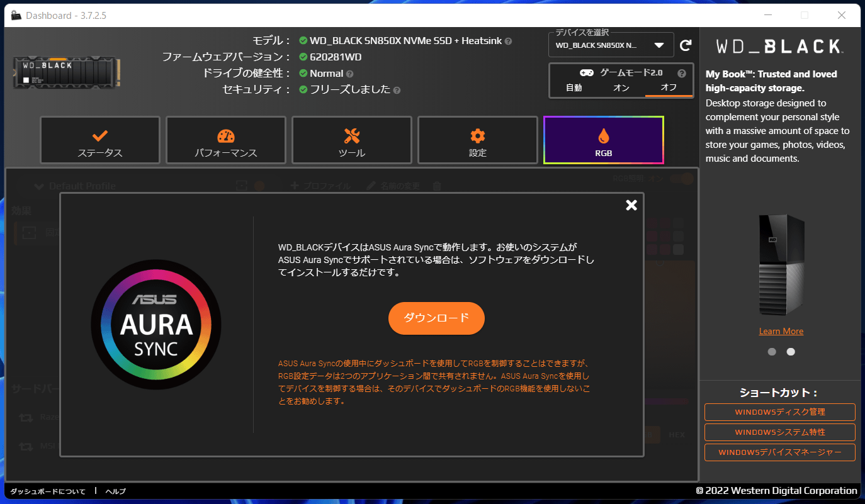The height and width of the screenshot is (504, 865).
Task: Click © 2022 Western Digital Corporation text
Action: [x=776, y=491]
